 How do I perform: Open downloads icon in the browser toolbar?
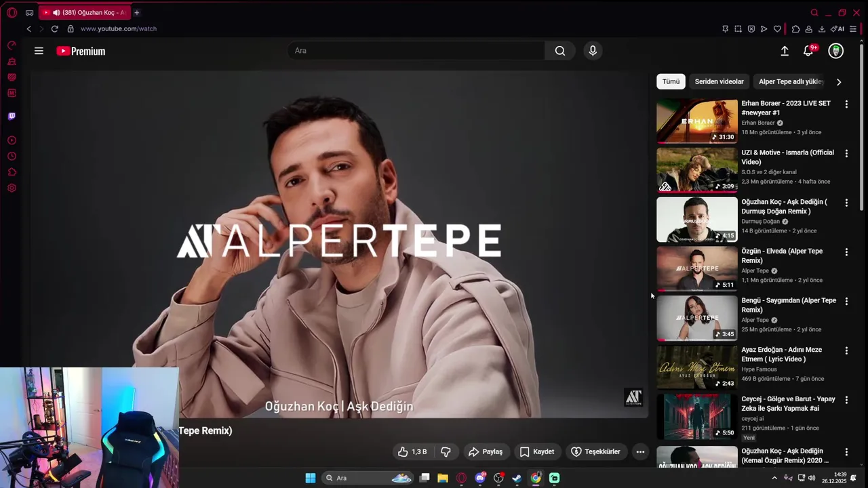pyautogui.click(x=822, y=29)
